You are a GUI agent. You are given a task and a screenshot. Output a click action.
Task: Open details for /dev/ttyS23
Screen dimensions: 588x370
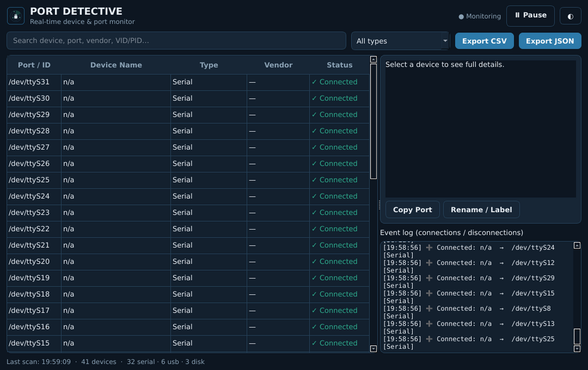[188, 213]
